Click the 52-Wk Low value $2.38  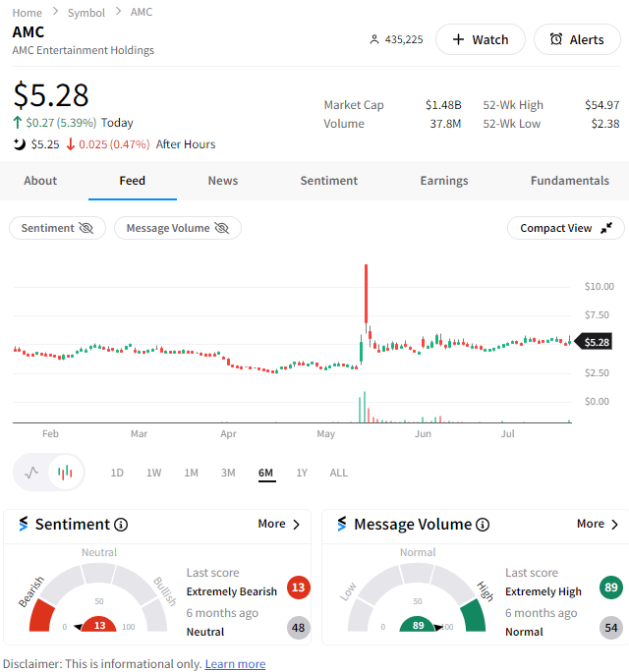pyautogui.click(x=605, y=124)
